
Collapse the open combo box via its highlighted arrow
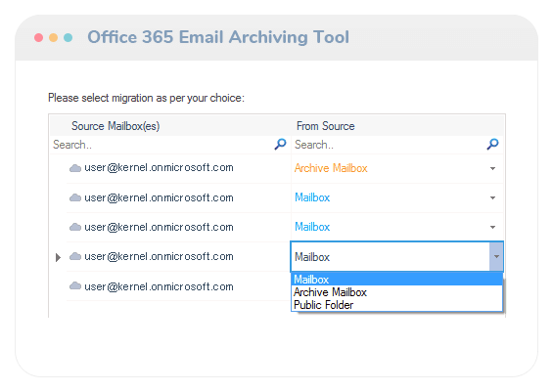496,257
